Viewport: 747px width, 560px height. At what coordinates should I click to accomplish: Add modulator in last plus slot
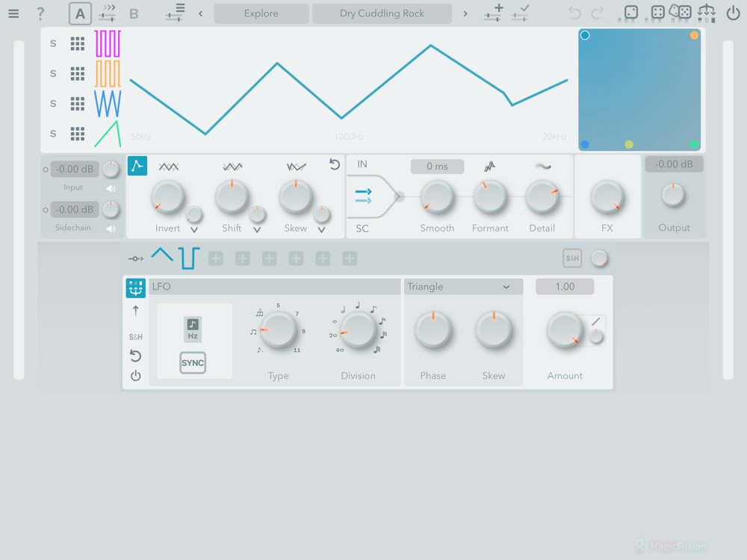(x=349, y=258)
